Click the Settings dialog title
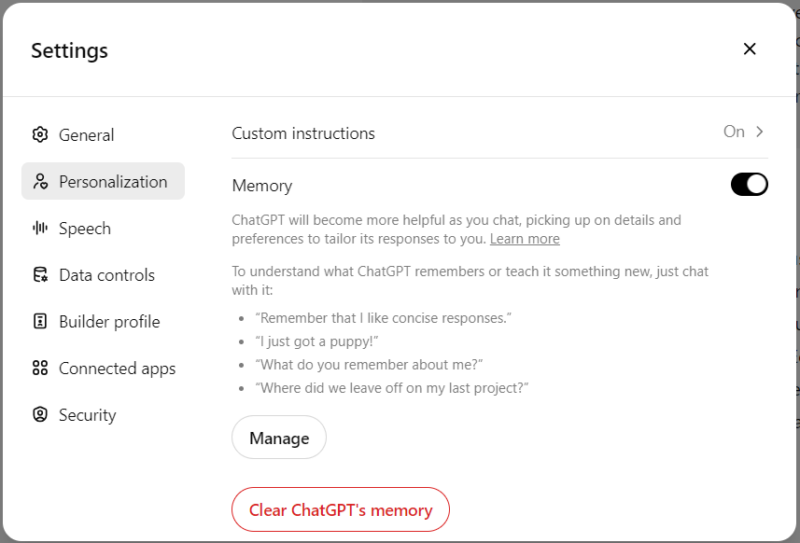This screenshot has height=543, width=800. click(x=69, y=50)
